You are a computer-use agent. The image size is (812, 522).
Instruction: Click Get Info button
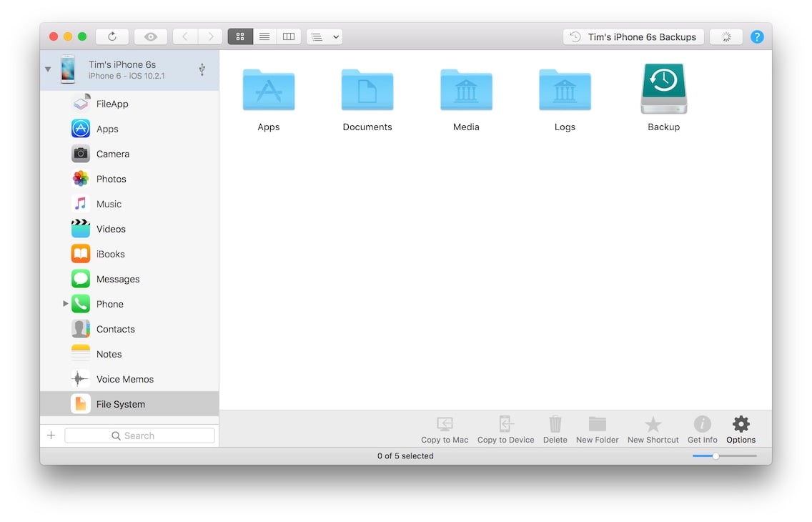point(702,430)
